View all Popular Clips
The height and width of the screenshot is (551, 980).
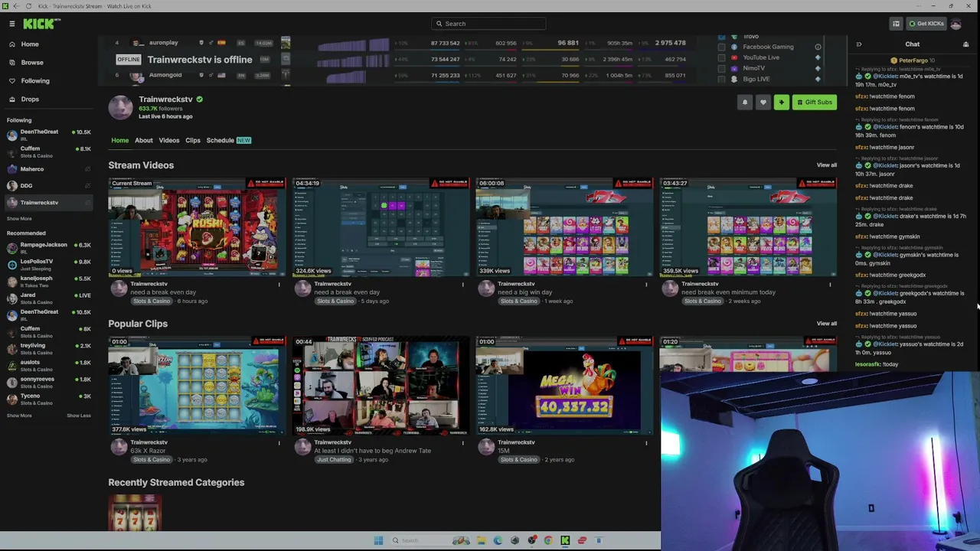pyautogui.click(x=827, y=324)
